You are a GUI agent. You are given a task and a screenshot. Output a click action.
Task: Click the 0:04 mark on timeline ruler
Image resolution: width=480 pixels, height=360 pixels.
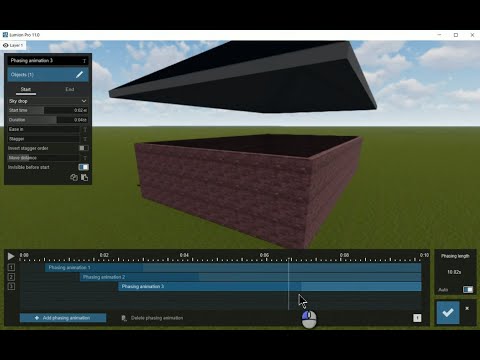pos(184,255)
